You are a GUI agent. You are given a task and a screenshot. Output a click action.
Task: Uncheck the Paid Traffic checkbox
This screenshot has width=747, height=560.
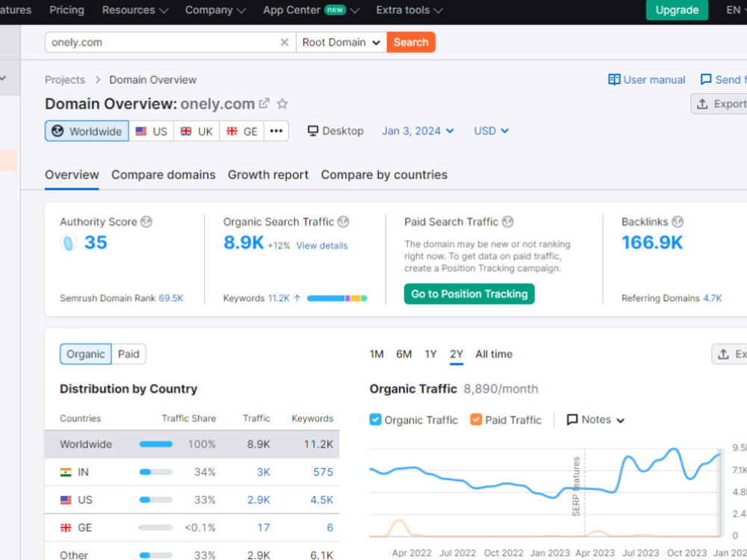pyautogui.click(x=475, y=420)
